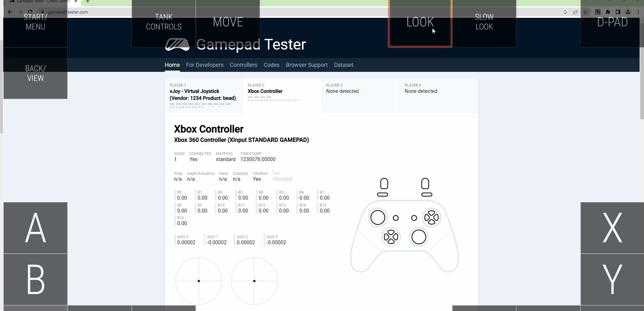Tap the BACK/VIEW overlay button

35,73
